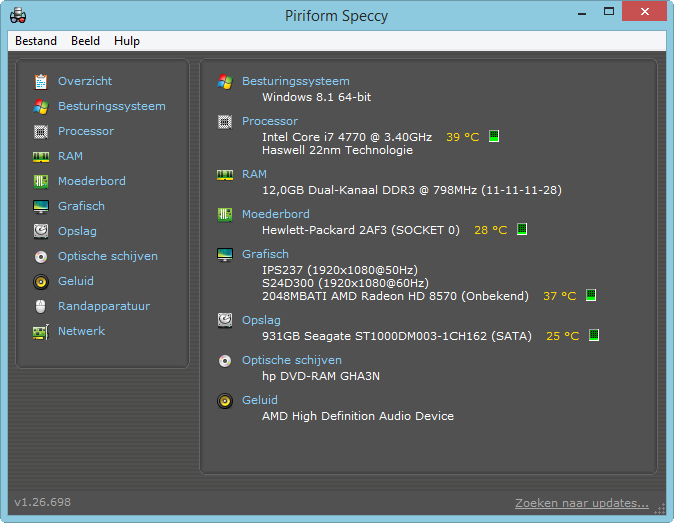
Task: Click the Moederbord heading in summary panel
Action: pos(276,214)
